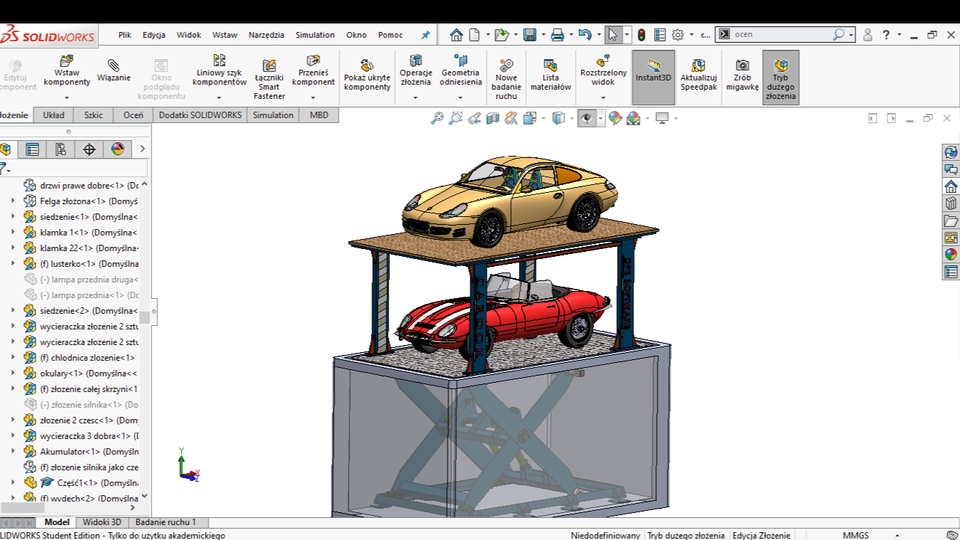Click the Save disk icon

pos(530,35)
